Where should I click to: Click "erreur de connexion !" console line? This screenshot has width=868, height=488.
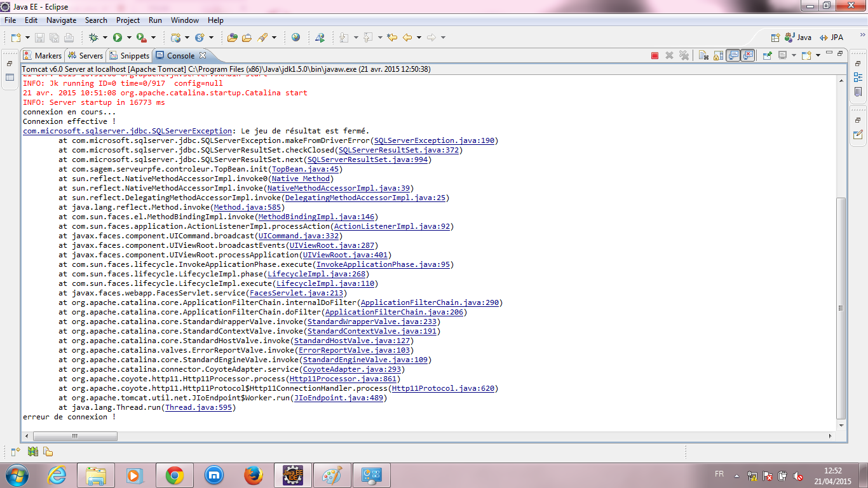click(x=69, y=417)
